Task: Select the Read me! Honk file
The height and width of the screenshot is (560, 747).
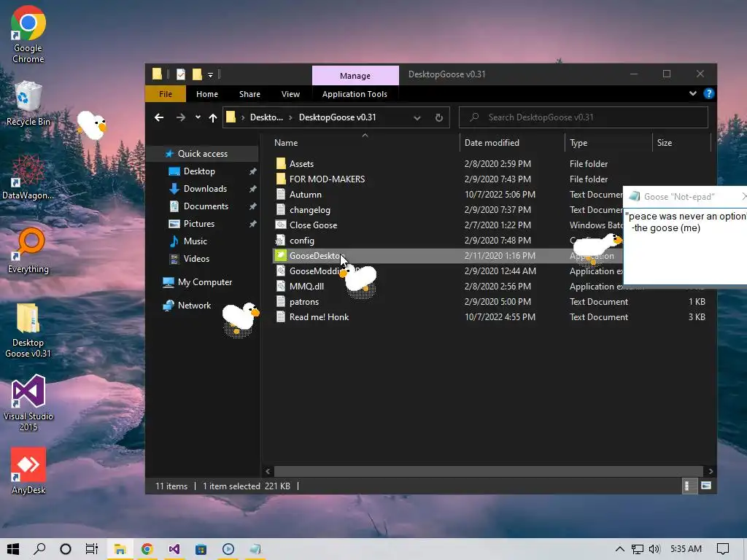Action: [320, 317]
